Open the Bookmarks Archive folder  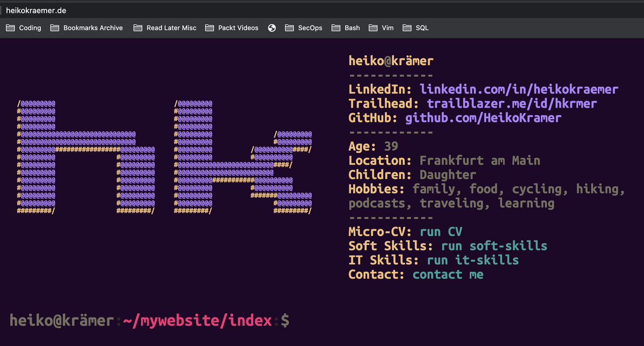click(86, 28)
